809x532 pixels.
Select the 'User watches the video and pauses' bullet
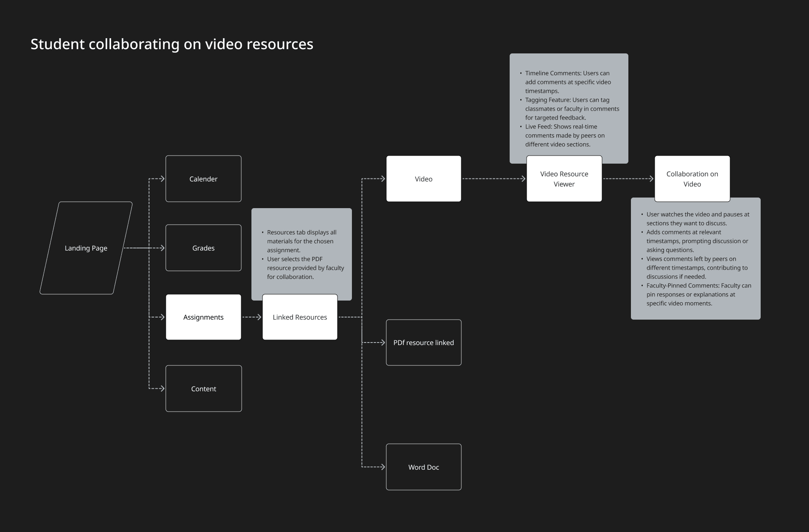(x=697, y=219)
